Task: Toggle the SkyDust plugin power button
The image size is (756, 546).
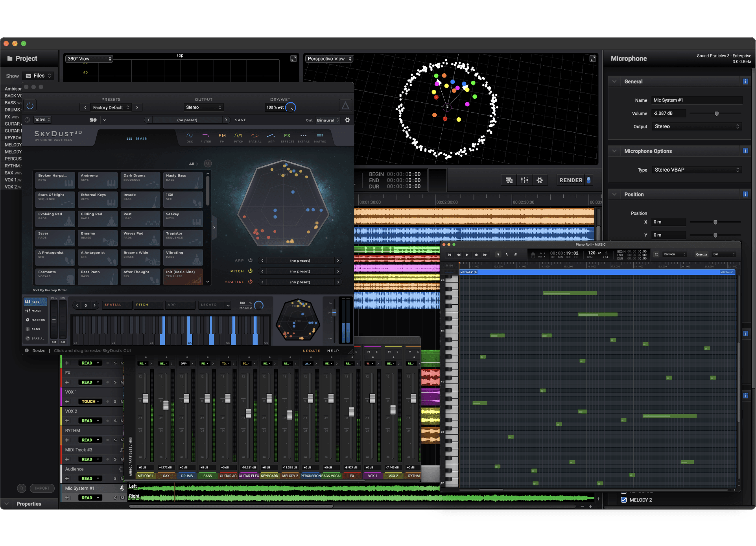Action: (30, 105)
